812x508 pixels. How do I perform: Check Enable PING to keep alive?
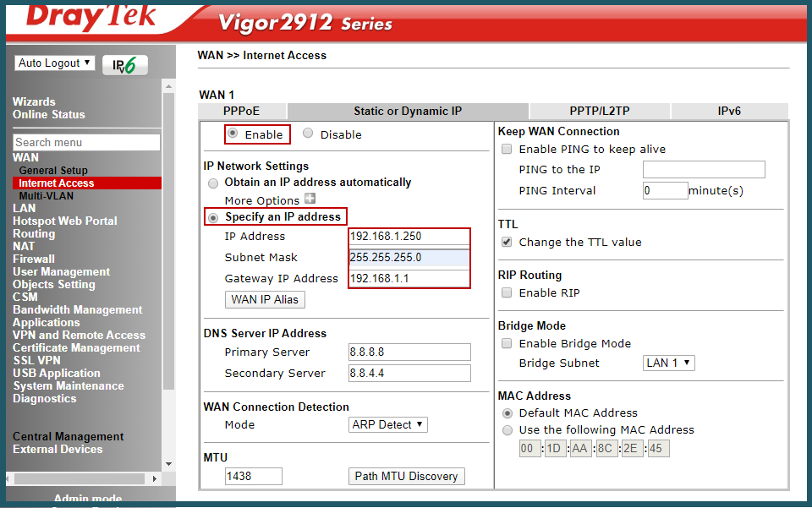coord(507,149)
